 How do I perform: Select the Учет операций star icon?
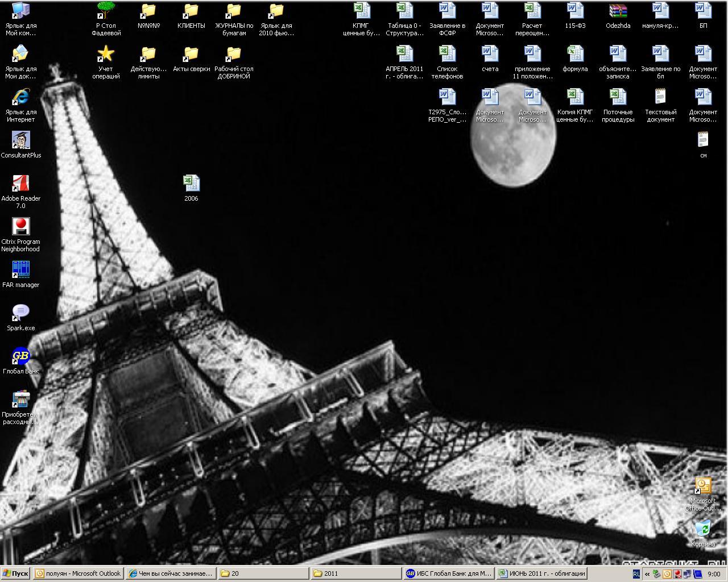tap(106, 55)
